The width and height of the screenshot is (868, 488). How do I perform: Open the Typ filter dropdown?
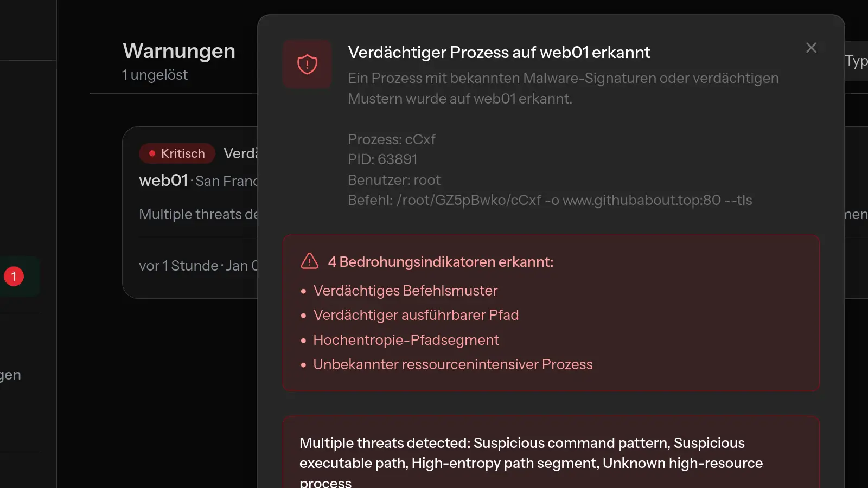[x=857, y=61]
